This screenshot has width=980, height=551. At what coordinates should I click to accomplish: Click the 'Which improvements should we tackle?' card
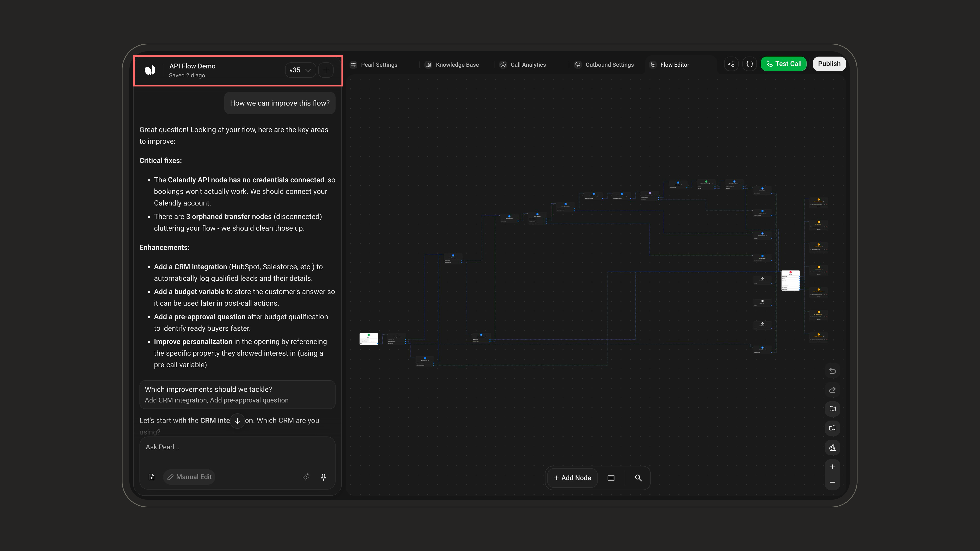pos(237,395)
